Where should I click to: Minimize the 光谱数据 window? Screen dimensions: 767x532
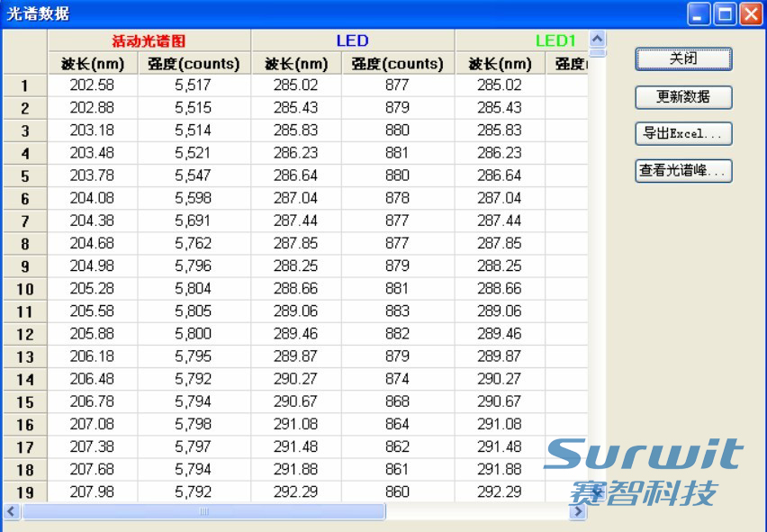[x=699, y=14]
